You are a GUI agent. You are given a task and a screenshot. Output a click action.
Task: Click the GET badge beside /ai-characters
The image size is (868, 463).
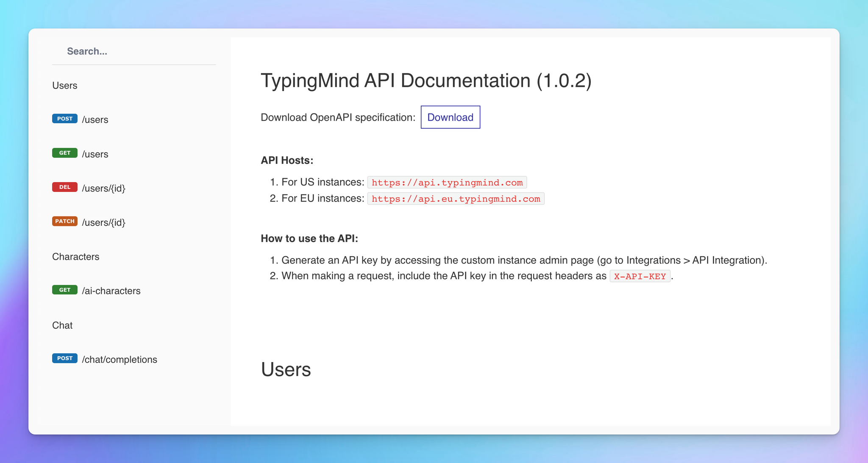(x=65, y=290)
